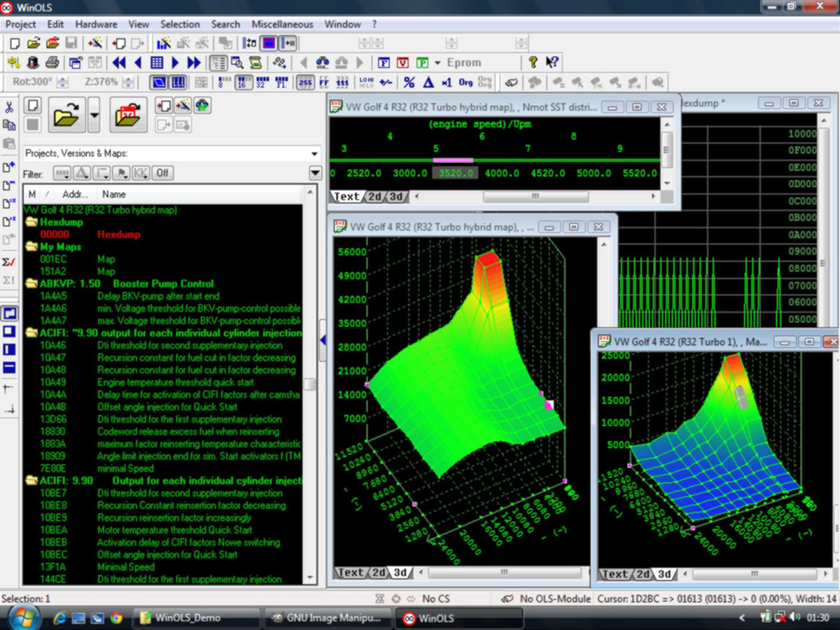Toggle float FL data mode
The height and width of the screenshot is (630, 840).
[281, 82]
